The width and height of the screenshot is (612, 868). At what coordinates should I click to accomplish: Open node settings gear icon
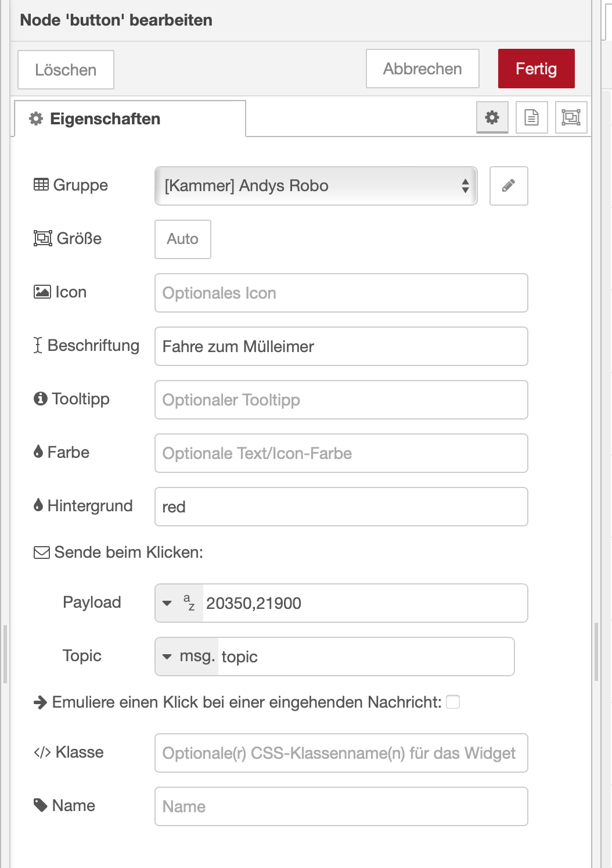(x=492, y=117)
